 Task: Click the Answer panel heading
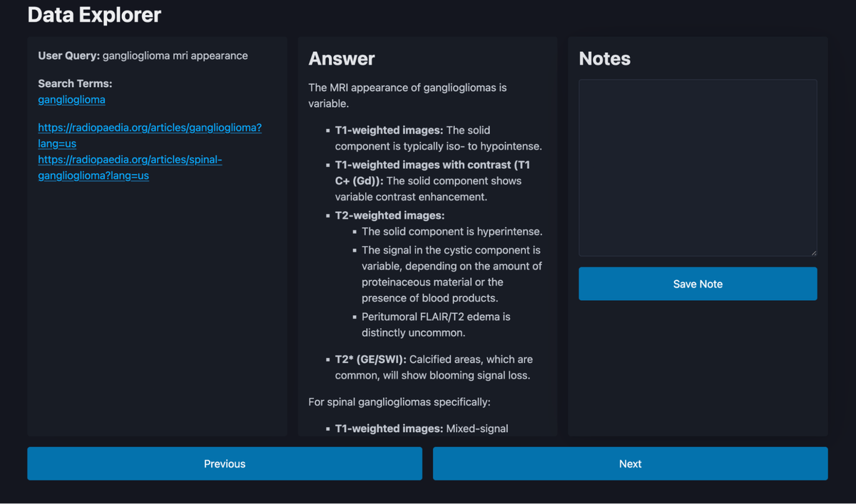[x=341, y=58]
